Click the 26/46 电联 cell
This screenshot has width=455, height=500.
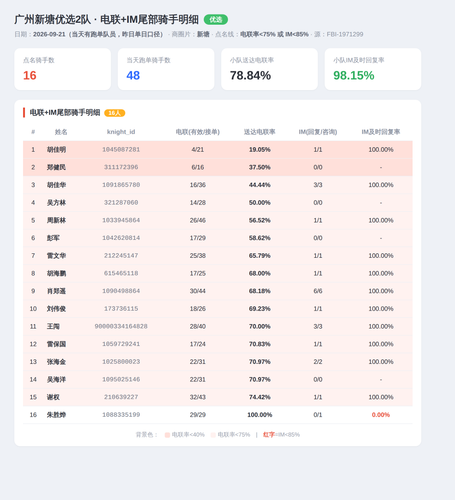pos(198,220)
